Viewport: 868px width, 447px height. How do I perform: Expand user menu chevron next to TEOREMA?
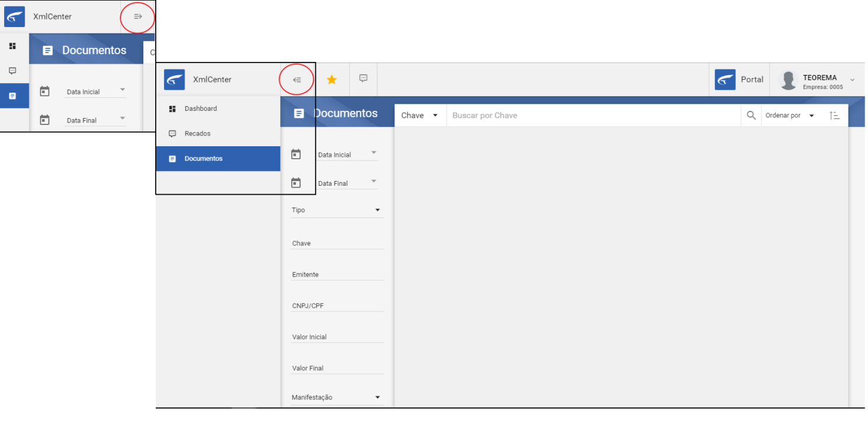pos(852,80)
